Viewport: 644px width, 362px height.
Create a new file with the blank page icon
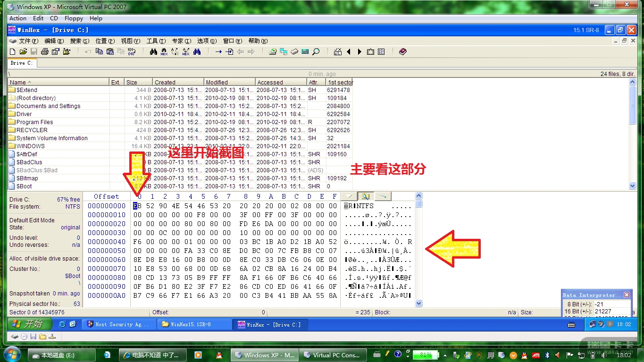[13, 51]
